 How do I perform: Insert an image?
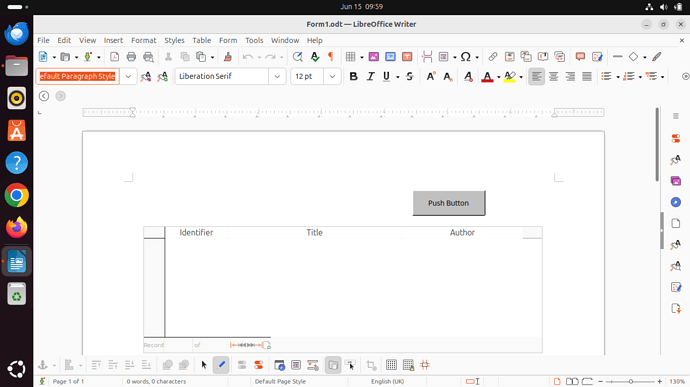(374, 57)
